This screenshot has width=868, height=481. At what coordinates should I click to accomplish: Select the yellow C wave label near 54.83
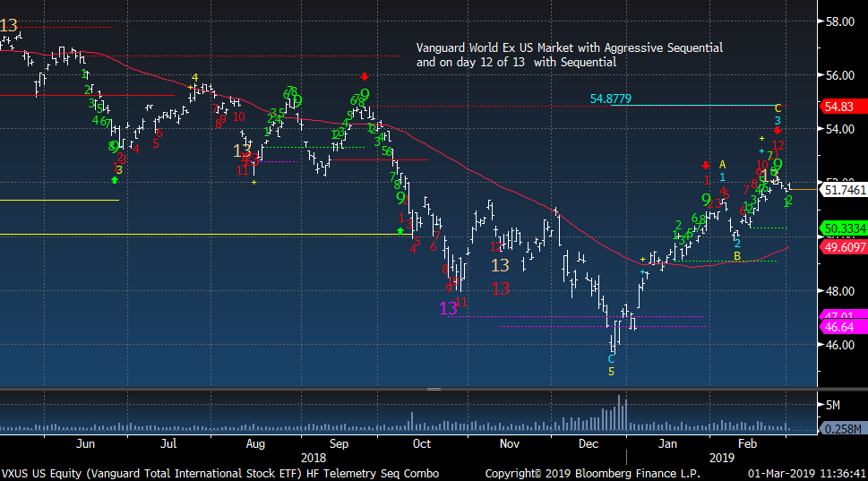click(778, 108)
